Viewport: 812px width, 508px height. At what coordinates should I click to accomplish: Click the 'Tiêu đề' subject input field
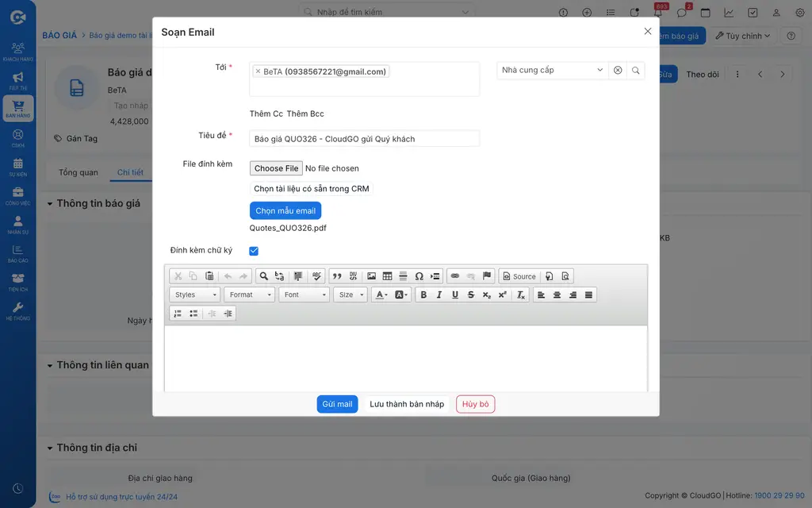[x=364, y=139]
